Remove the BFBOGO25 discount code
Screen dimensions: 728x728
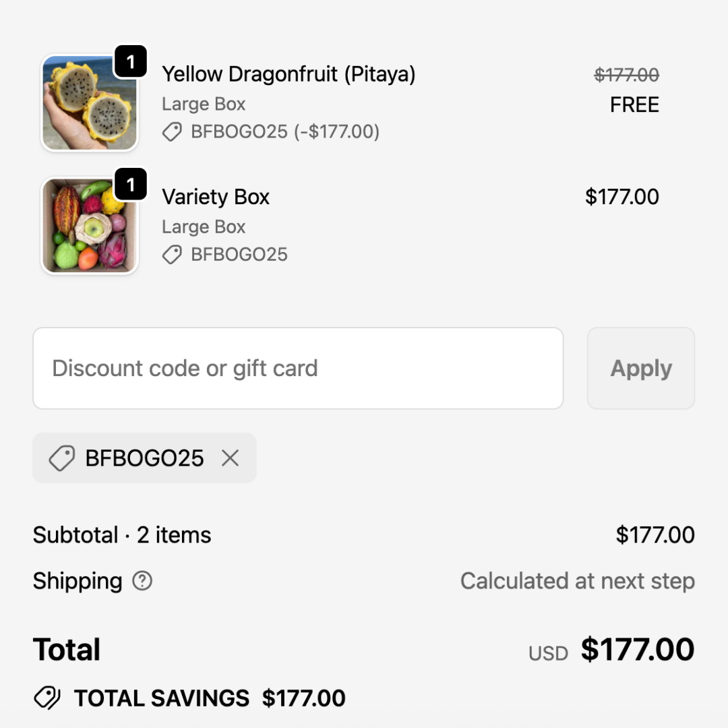coord(231,458)
